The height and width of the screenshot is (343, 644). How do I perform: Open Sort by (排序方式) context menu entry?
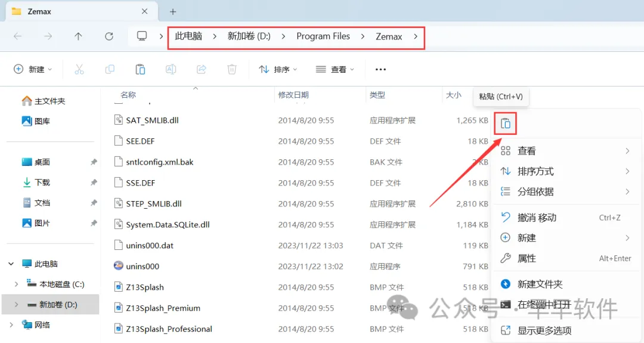coord(565,171)
